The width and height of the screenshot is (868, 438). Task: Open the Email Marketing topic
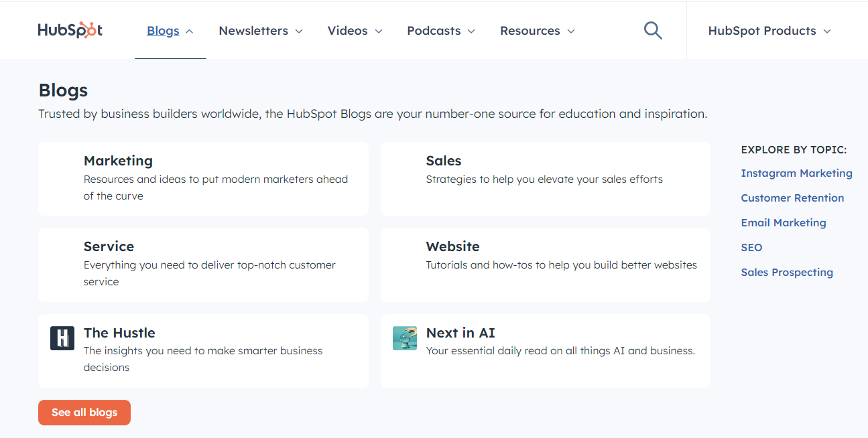point(783,223)
